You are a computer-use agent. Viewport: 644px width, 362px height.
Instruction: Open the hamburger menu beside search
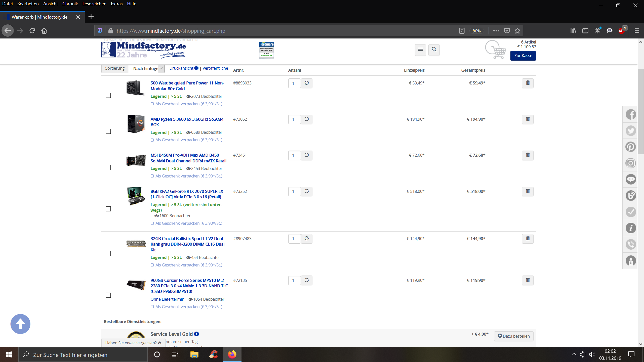(x=420, y=50)
